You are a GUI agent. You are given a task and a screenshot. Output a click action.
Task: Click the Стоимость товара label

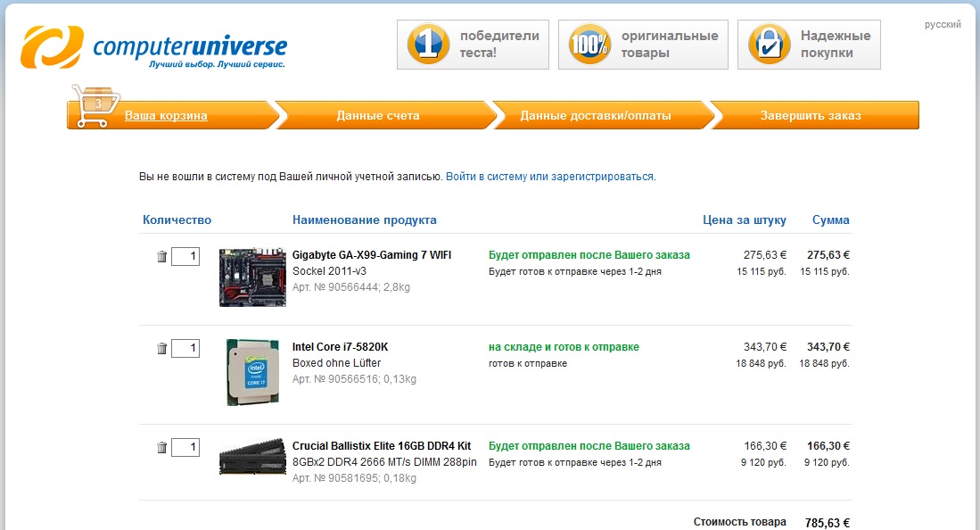(740, 522)
